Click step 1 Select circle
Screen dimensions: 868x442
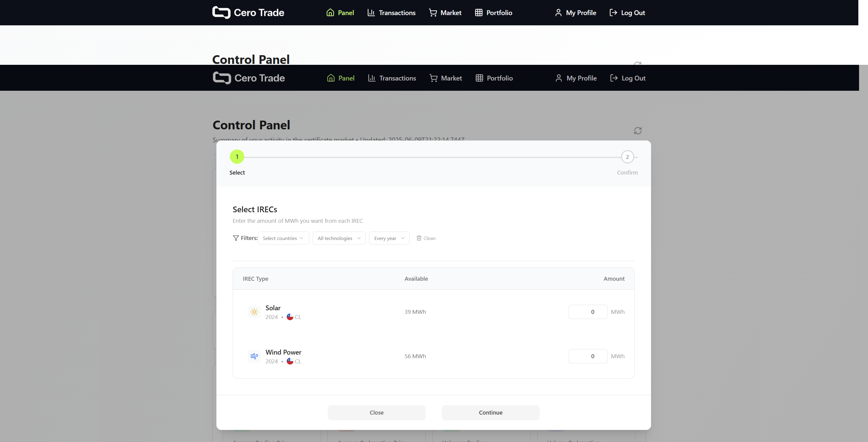tap(237, 157)
